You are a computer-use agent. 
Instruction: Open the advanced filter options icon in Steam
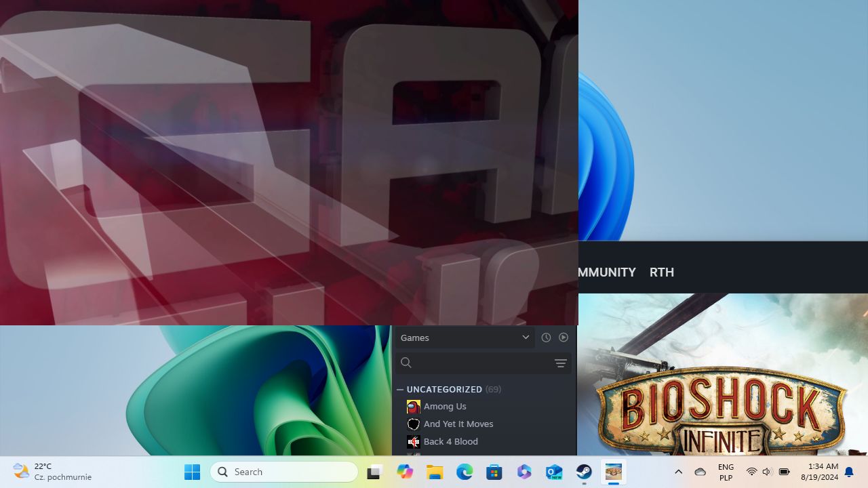[561, 363]
